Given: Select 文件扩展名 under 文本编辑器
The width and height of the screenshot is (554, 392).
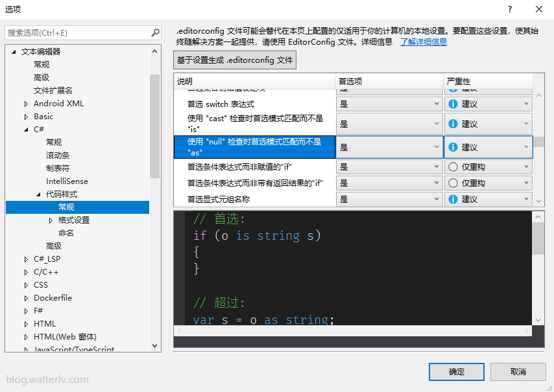Looking at the screenshot, I should coord(53,91).
